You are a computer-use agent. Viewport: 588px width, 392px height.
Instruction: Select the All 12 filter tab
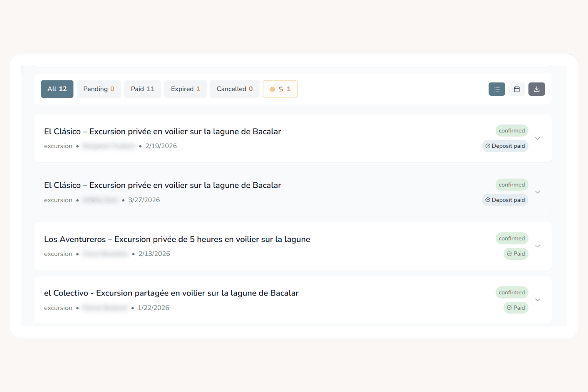click(x=57, y=89)
